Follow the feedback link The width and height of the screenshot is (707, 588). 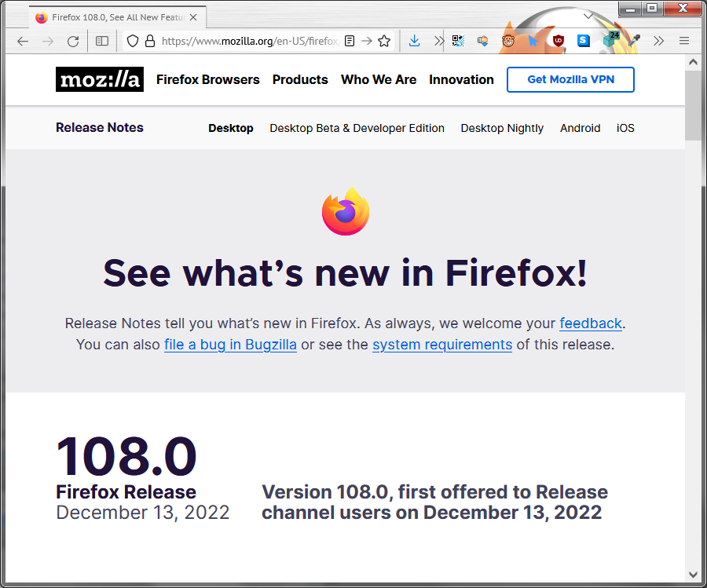click(591, 323)
